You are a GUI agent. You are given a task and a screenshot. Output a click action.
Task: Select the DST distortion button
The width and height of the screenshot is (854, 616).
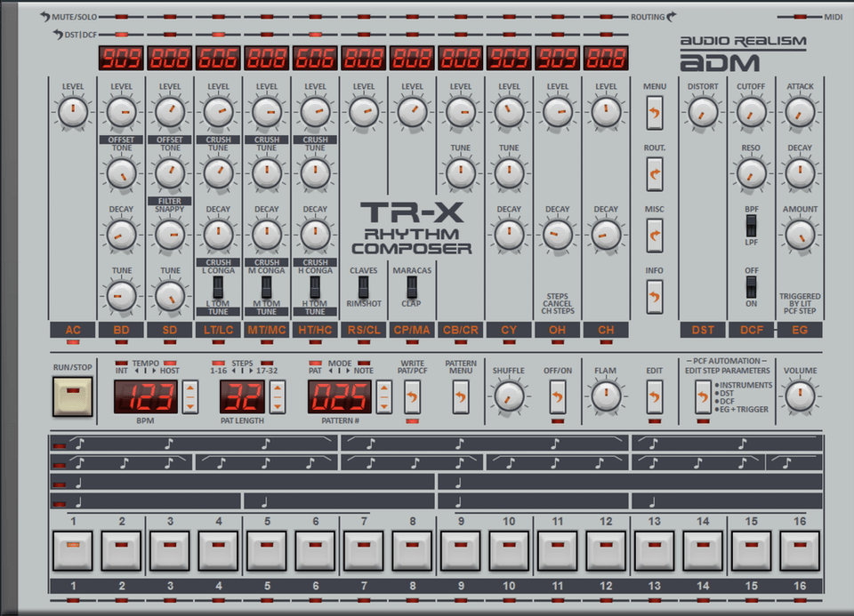click(703, 330)
